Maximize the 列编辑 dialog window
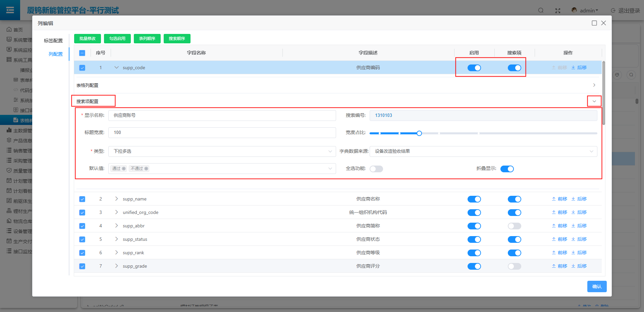The height and width of the screenshot is (312, 644). pos(594,23)
